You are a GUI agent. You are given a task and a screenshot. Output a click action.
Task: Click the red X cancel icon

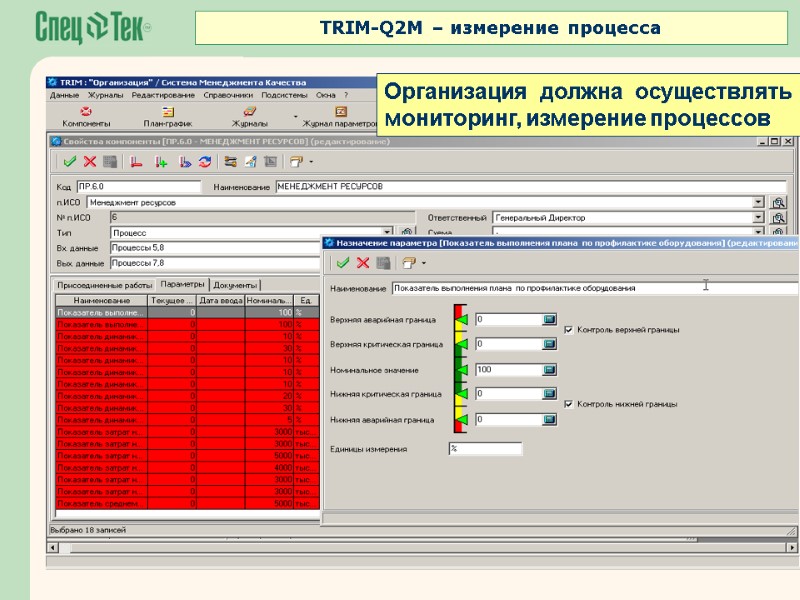tap(361, 262)
